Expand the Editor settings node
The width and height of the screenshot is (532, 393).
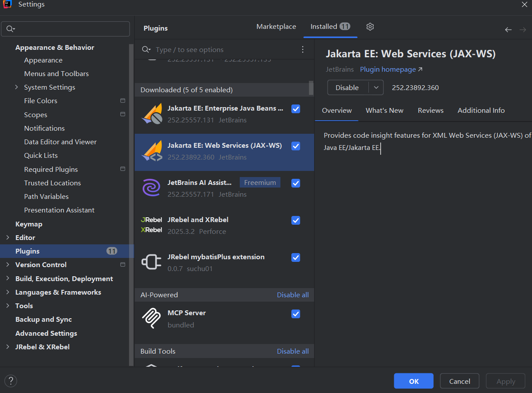(7, 237)
